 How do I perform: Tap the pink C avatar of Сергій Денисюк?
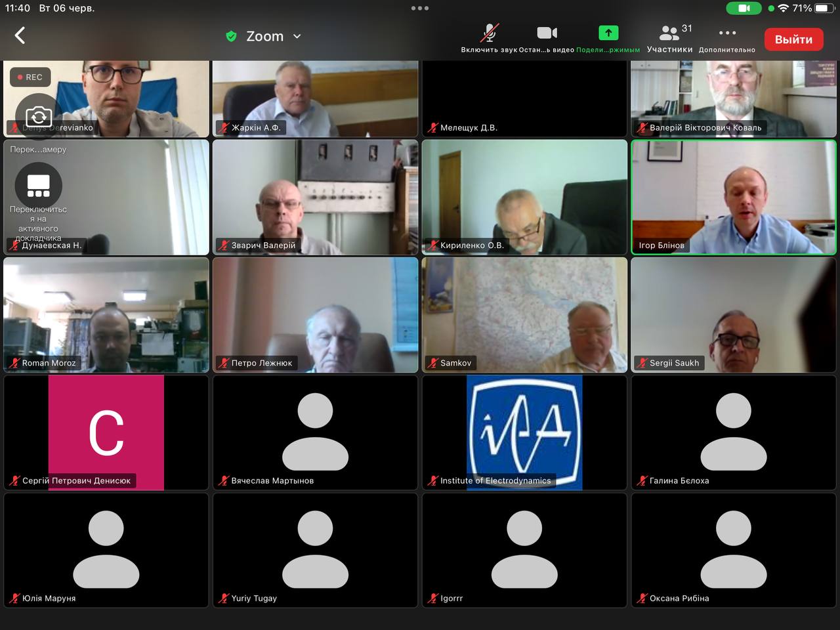(x=106, y=432)
